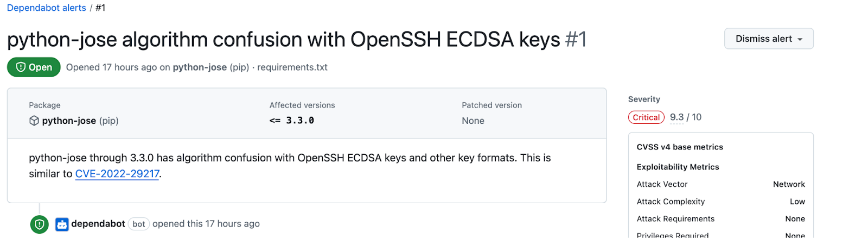Viewport: 868px width, 238px height.
Task: Open the CVE-2022-29217 link
Action: (x=117, y=174)
